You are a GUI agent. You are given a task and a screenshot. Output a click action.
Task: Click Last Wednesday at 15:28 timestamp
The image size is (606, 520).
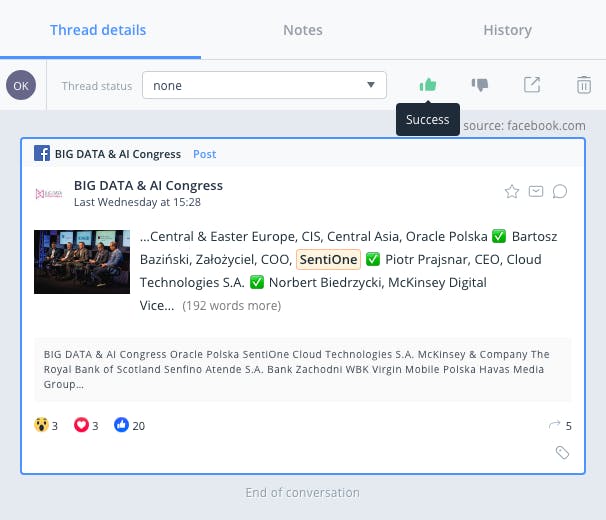tap(137, 202)
